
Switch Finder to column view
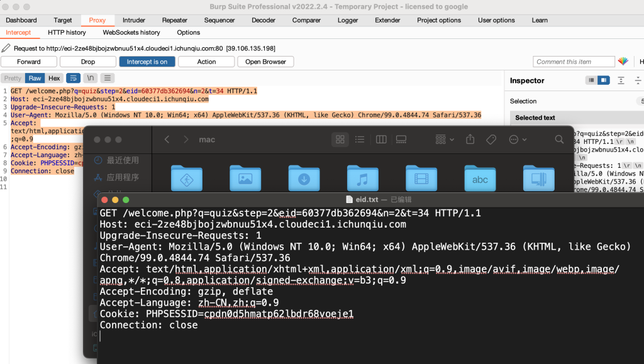point(381,140)
